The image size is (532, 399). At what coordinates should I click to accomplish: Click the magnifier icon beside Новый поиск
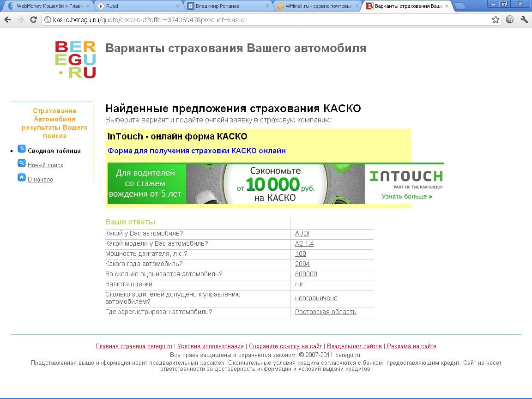[21, 163]
